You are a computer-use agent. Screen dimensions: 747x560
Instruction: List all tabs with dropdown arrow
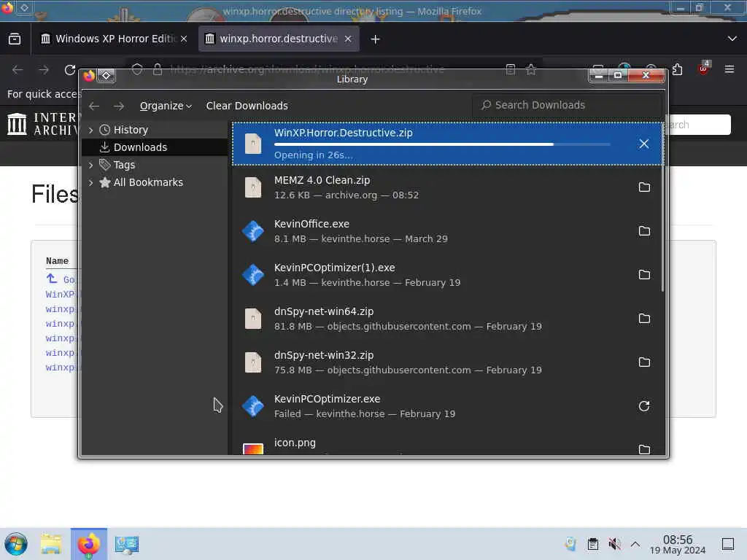pos(732,39)
